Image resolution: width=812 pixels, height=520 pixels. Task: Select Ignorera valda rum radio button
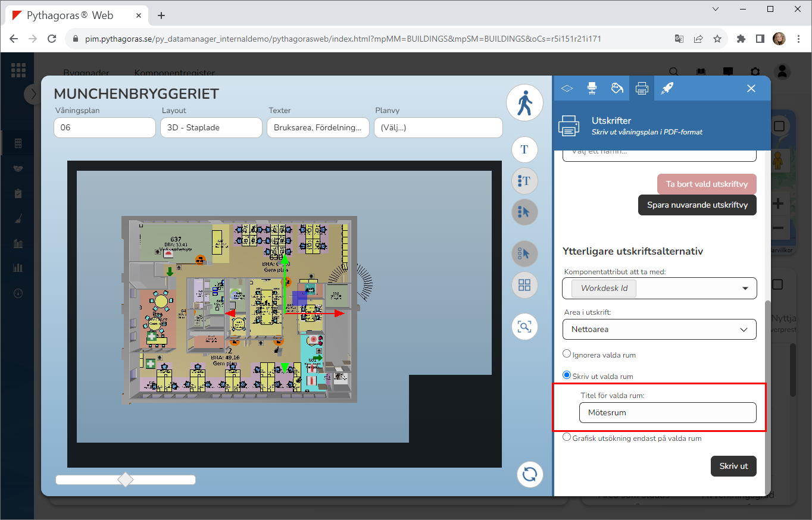(567, 354)
